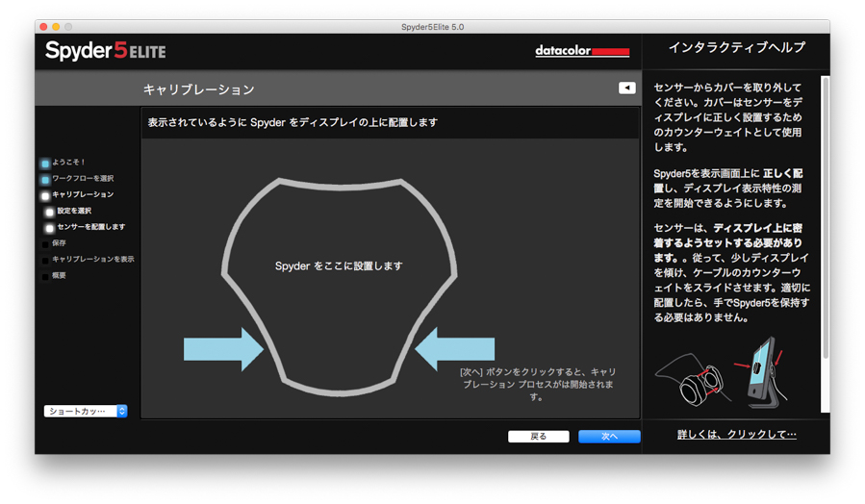Click the Spyder5ELITE logo

(106, 51)
